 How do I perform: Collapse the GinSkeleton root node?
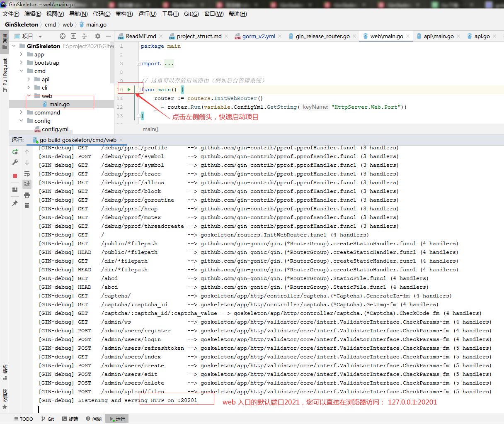14,46
